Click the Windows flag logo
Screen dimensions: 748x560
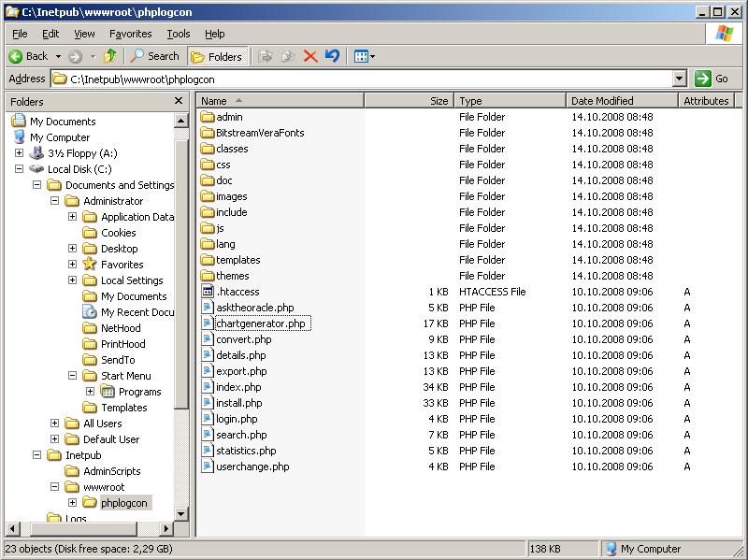pos(724,34)
